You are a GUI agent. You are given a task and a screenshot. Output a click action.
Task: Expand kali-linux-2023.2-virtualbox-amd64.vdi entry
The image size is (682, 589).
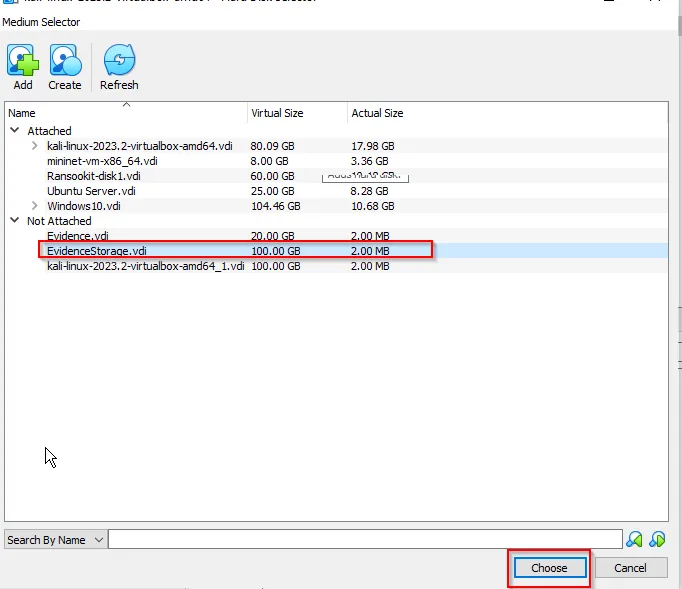35,146
